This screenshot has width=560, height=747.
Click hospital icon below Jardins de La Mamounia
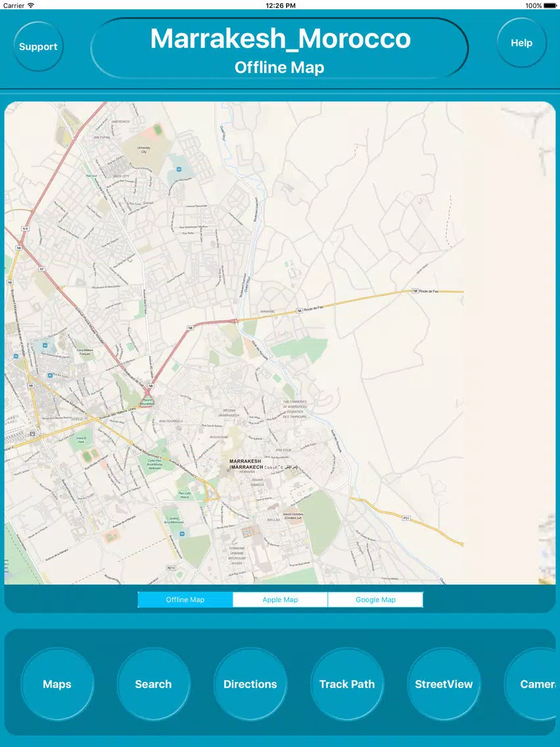click(x=182, y=533)
